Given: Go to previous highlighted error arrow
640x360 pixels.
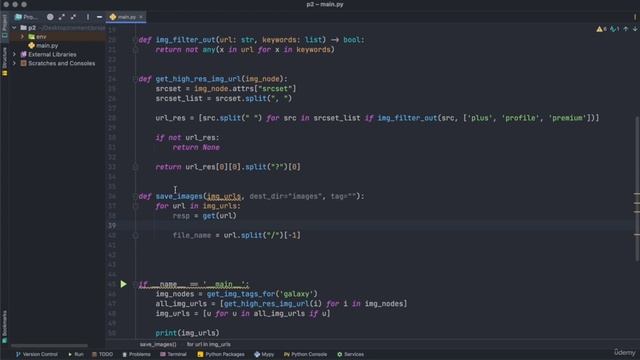Looking at the screenshot, I should click(x=626, y=29).
